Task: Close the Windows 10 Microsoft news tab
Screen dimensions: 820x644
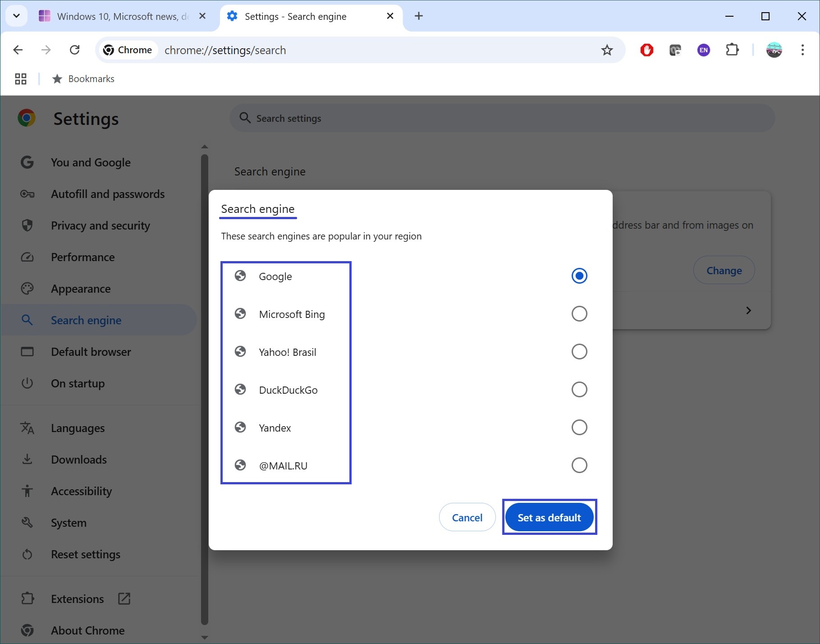Action: tap(202, 16)
